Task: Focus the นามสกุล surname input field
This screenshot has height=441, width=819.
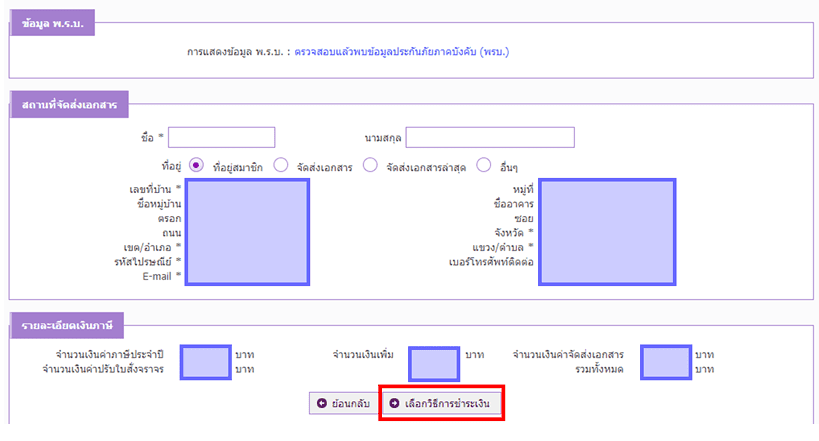Action: click(x=490, y=137)
